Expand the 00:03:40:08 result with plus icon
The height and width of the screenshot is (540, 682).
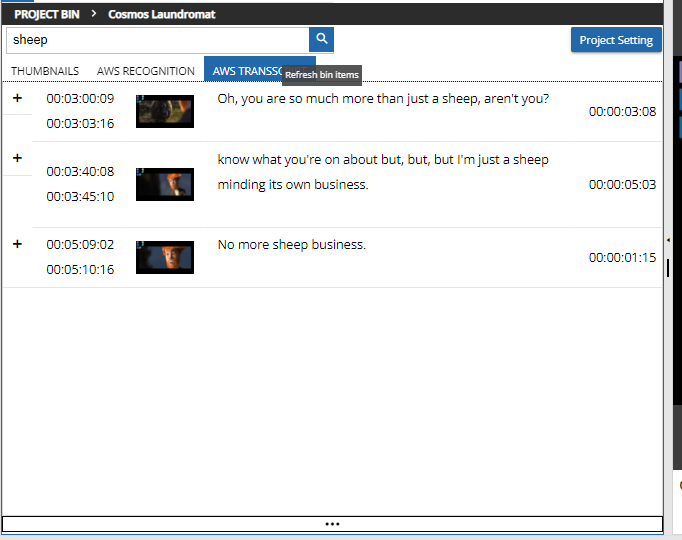pos(17,158)
